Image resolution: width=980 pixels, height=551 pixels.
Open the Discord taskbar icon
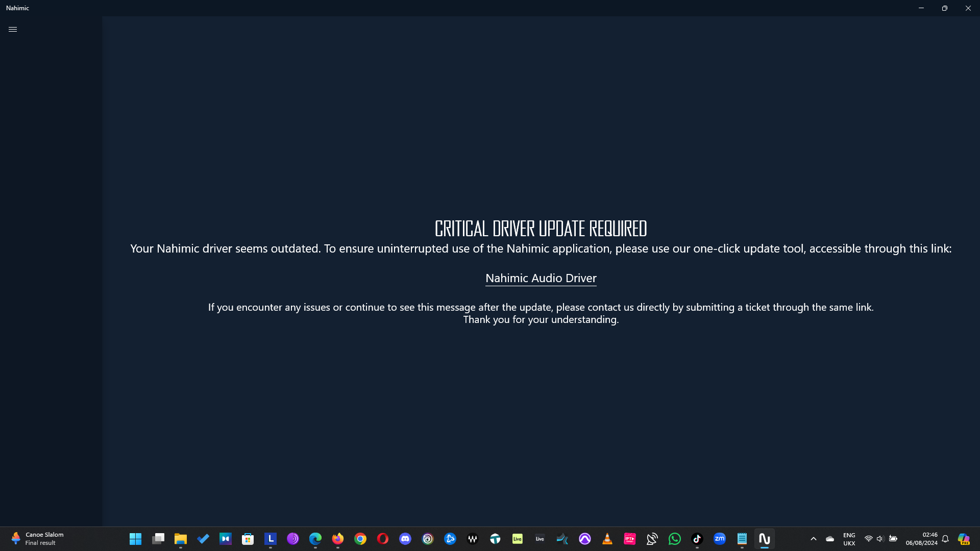(405, 539)
